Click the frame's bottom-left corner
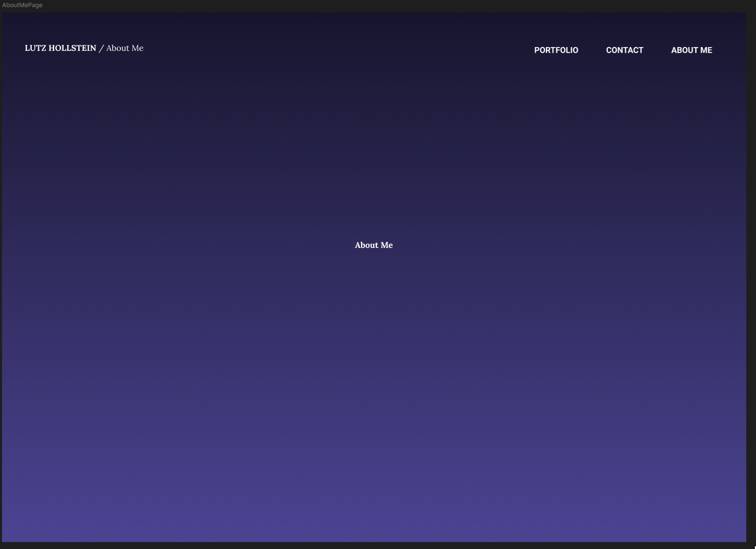Screen dimensions: 756x549 pos(3,541)
